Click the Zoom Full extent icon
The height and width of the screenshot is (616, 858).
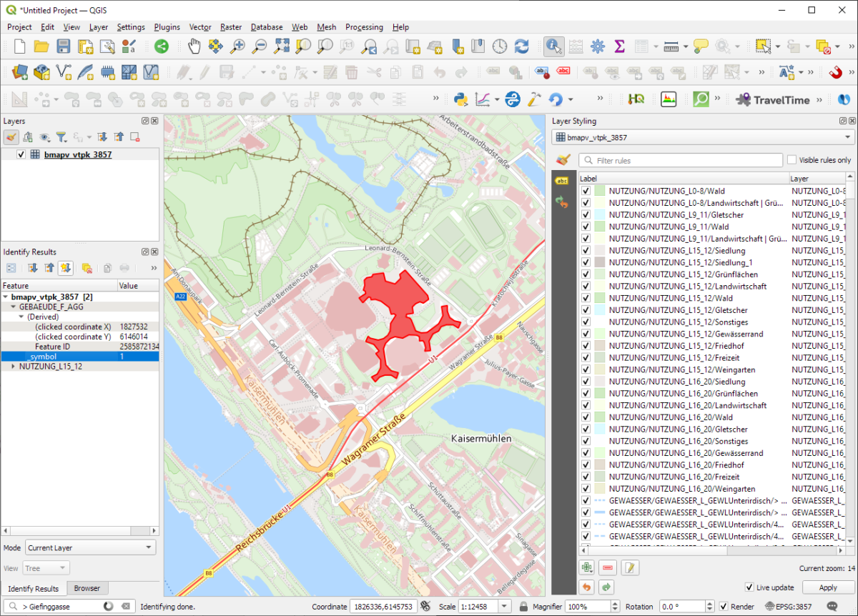click(282, 46)
